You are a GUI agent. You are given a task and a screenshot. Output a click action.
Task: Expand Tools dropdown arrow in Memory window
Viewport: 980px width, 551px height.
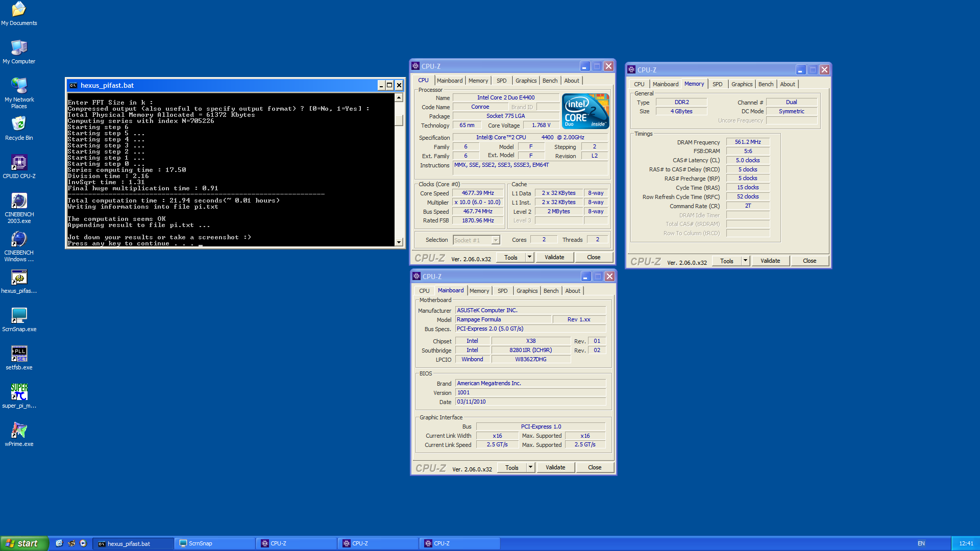coord(746,261)
